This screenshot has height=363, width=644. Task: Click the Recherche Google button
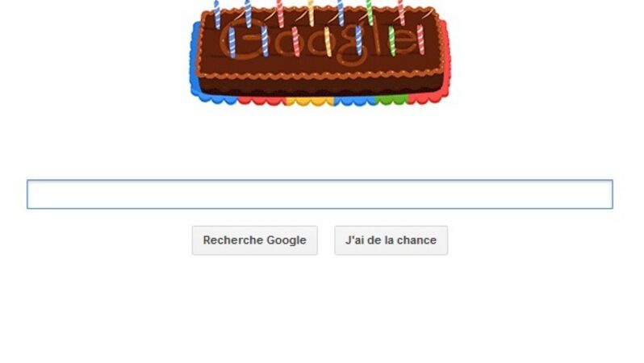[x=255, y=240]
